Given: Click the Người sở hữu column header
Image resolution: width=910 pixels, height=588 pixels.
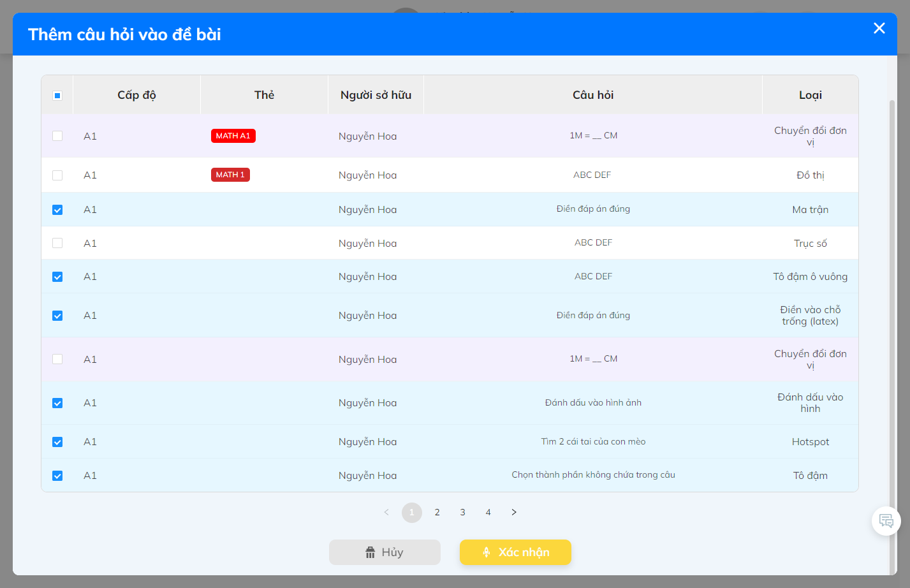Looking at the screenshot, I should click(376, 95).
